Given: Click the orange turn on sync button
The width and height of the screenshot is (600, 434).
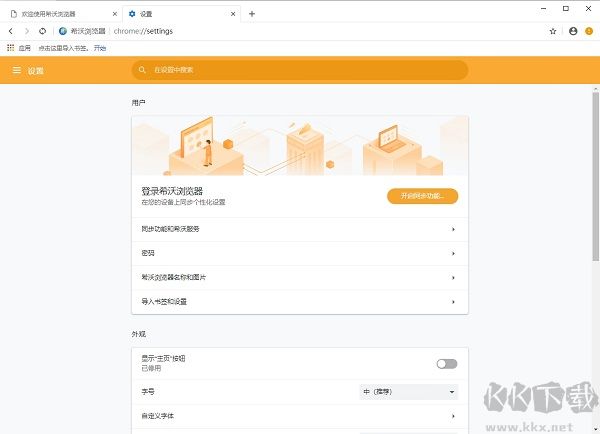Looking at the screenshot, I should pos(422,196).
